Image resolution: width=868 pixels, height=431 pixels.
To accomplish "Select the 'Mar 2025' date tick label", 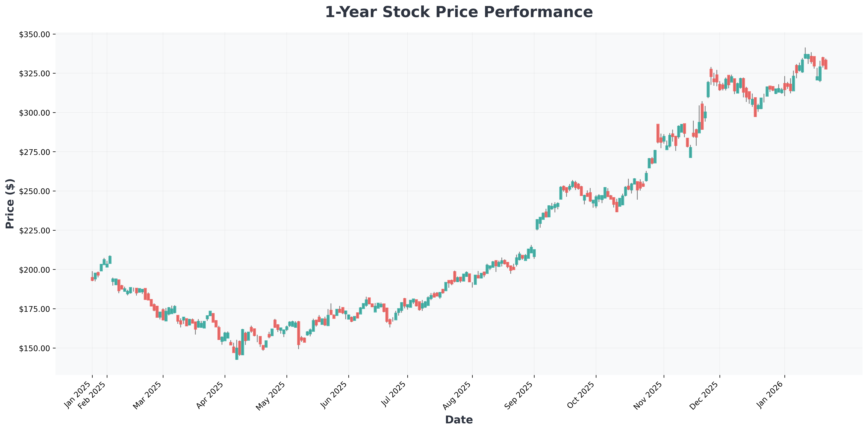I will click(149, 394).
